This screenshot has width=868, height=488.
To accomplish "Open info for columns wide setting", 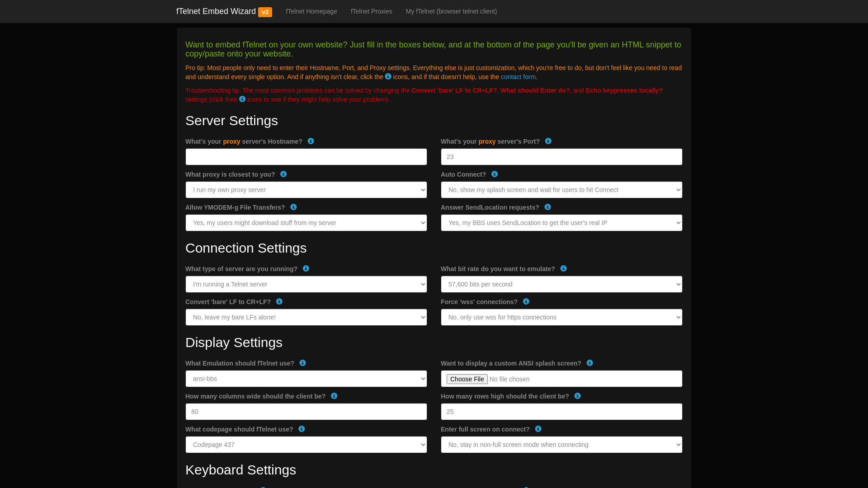I will tap(334, 396).
